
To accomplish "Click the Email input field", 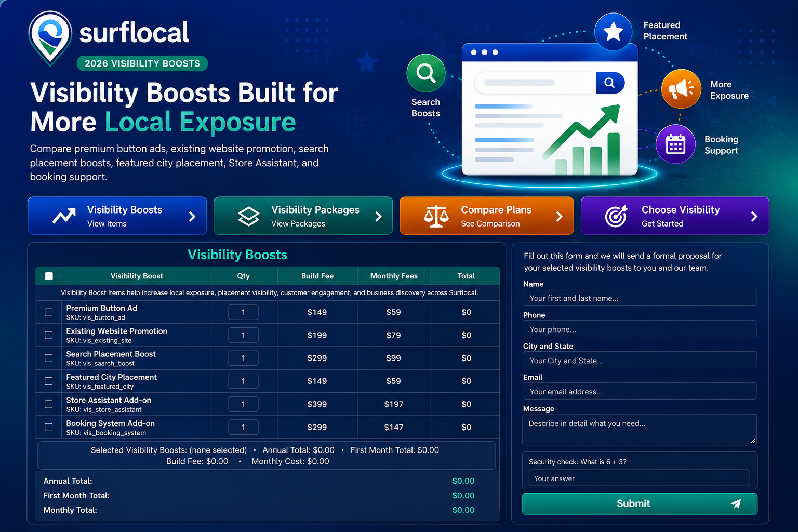I will click(640, 391).
